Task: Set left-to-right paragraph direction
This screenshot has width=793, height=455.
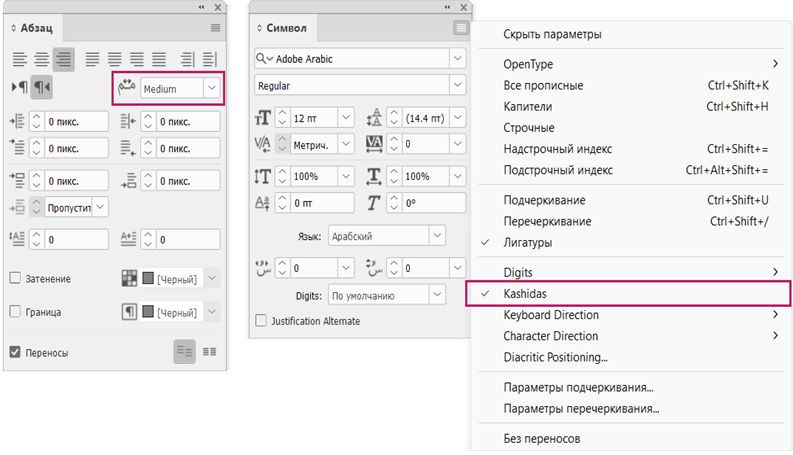Action: [19, 87]
